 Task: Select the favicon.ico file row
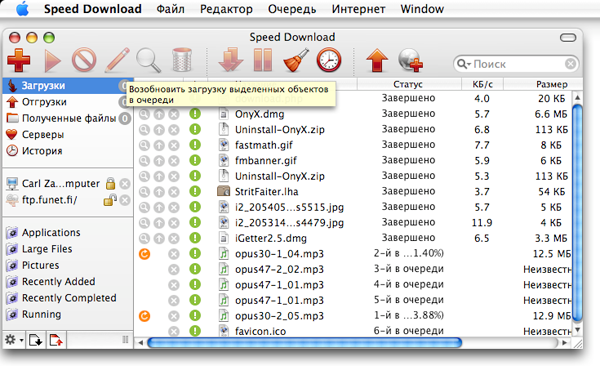(260, 331)
